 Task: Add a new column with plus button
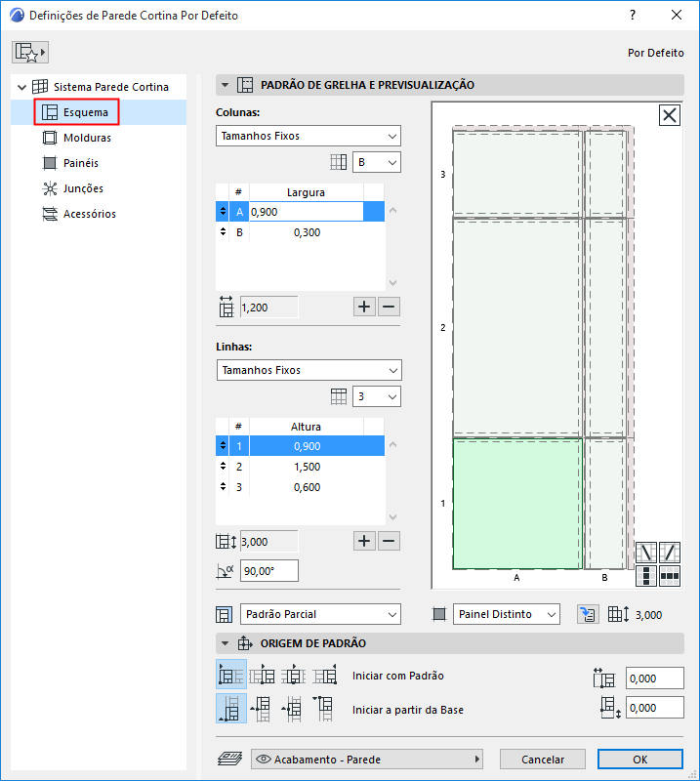[365, 307]
